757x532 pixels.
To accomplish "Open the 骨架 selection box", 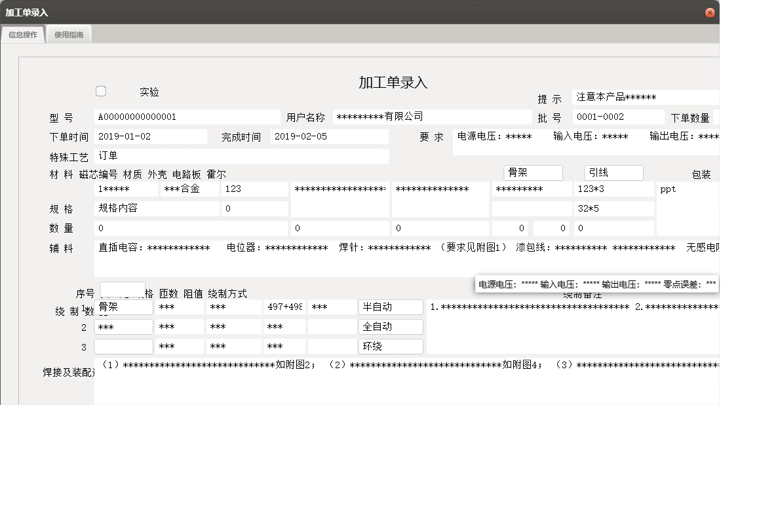I will [x=533, y=173].
